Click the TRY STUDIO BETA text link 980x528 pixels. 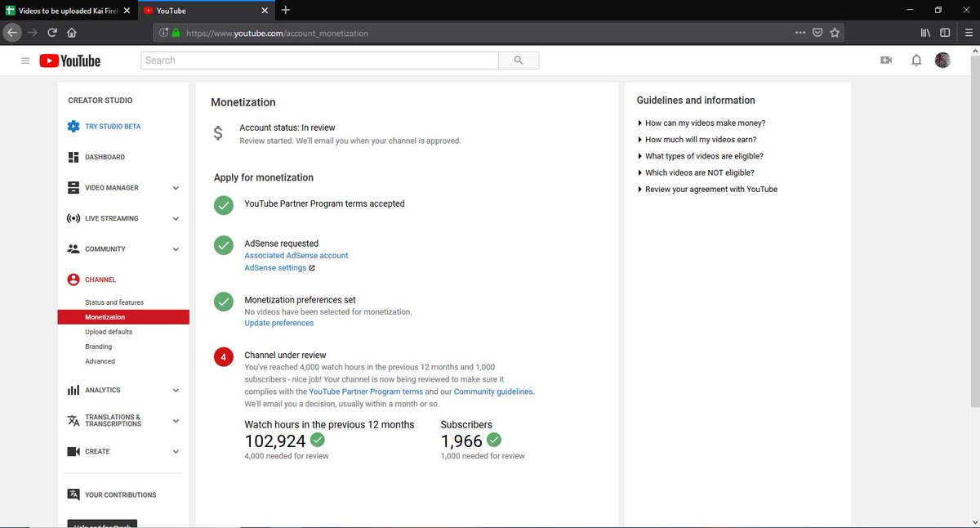click(x=113, y=127)
